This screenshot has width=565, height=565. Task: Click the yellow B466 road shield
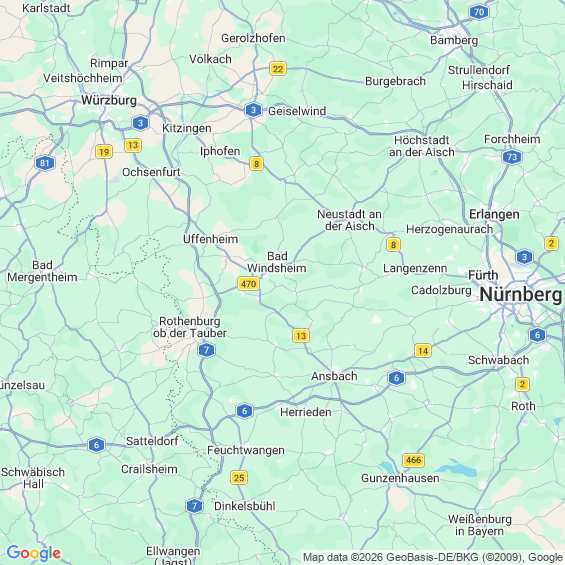click(413, 460)
